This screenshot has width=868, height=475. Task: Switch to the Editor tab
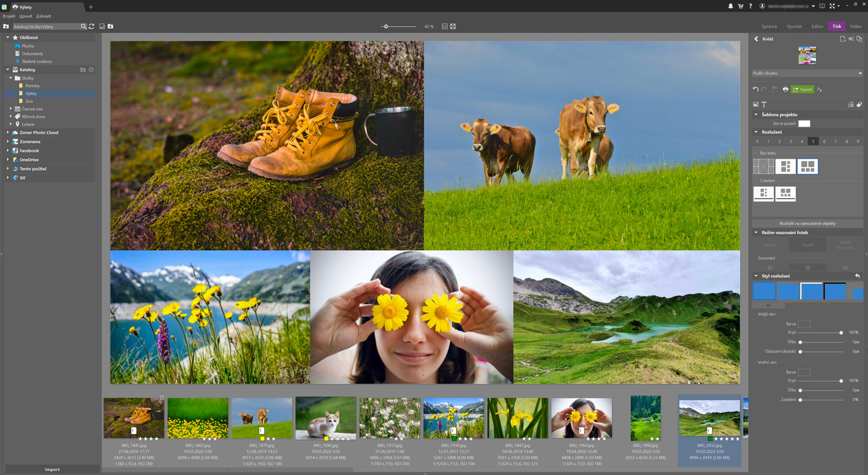pos(817,27)
